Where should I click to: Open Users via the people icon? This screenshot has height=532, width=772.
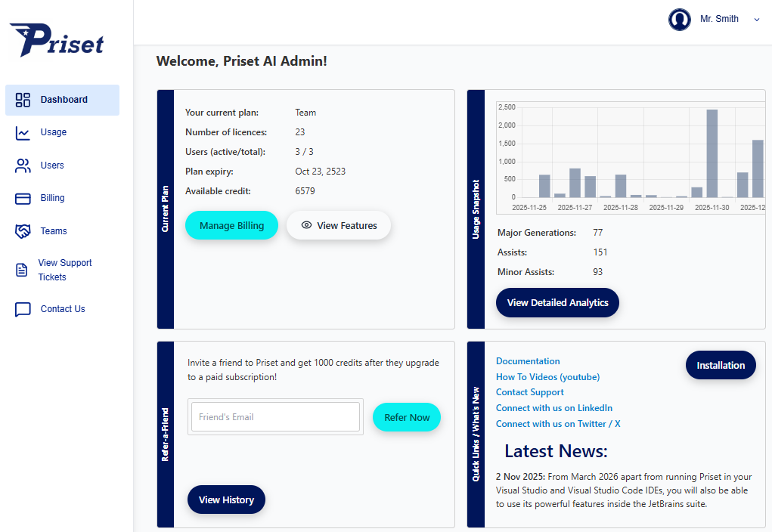(x=22, y=165)
